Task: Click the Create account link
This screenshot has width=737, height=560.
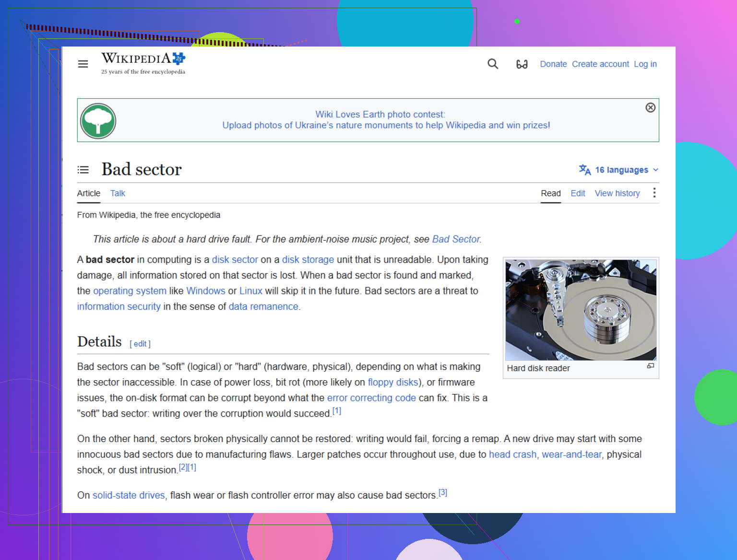Action: pyautogui.click(x=600, y=64)
